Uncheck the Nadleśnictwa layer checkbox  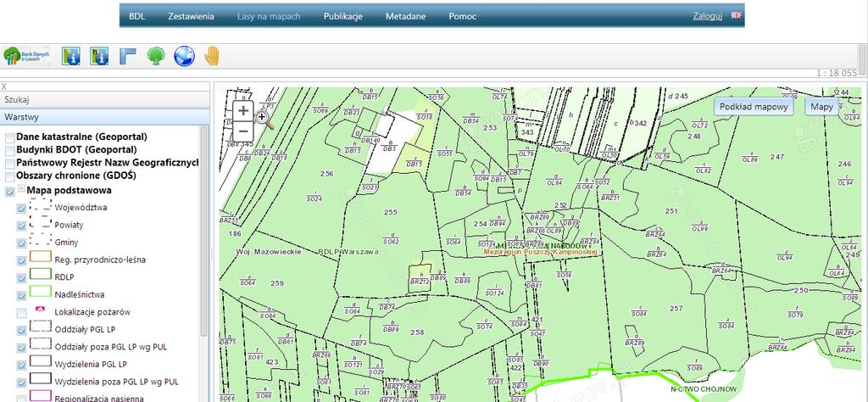[x=21, y=295]
